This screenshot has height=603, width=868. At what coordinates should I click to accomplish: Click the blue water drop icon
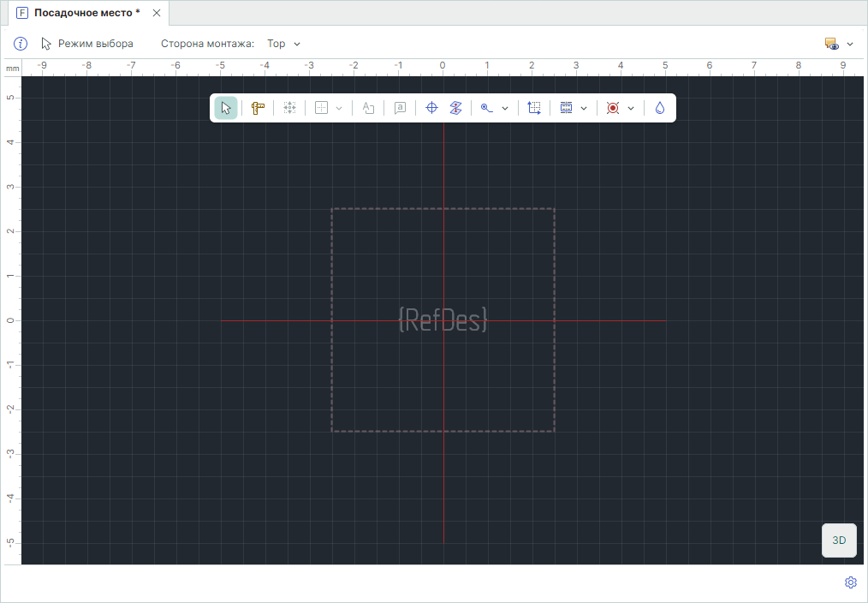[660, 108]
